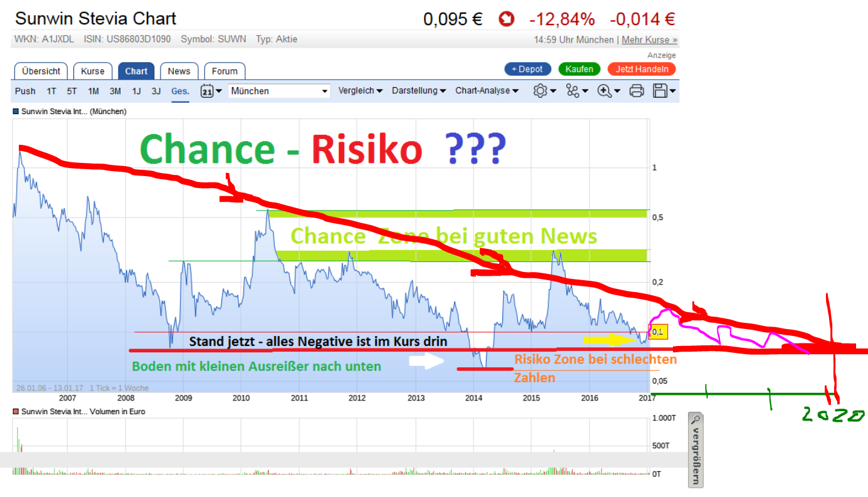Image resolution: width=868 pixels, height=497 pixels.
Task: Expand the Darstellung dropdown
Action: (419, 91)
